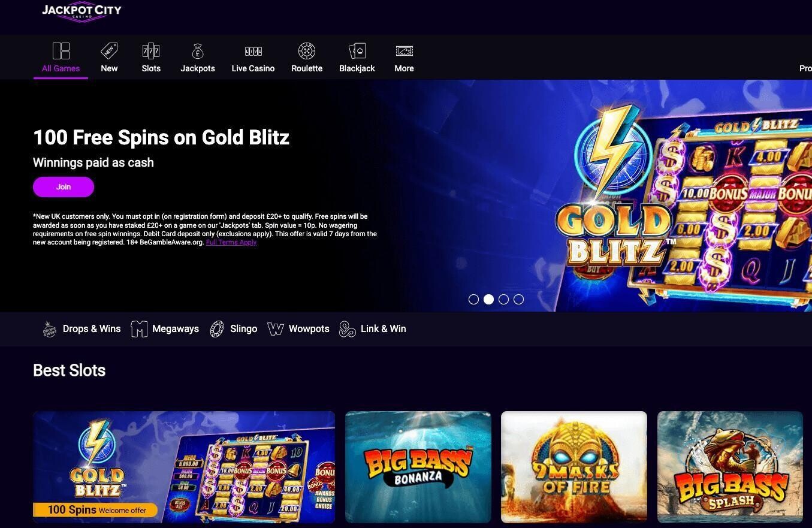Open the Drops & Wins filter
The width and height of the screenshot is (812, 528).
(x=81, y=329)
